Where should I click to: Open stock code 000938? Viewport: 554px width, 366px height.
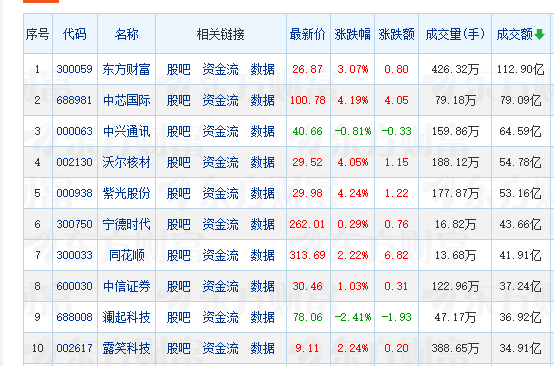74,193
